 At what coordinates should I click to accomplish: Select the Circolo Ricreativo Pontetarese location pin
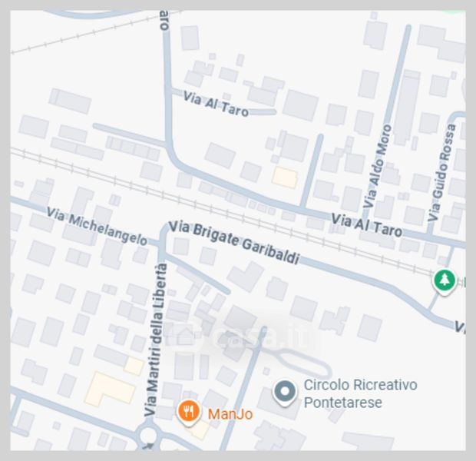click(285, 393)
